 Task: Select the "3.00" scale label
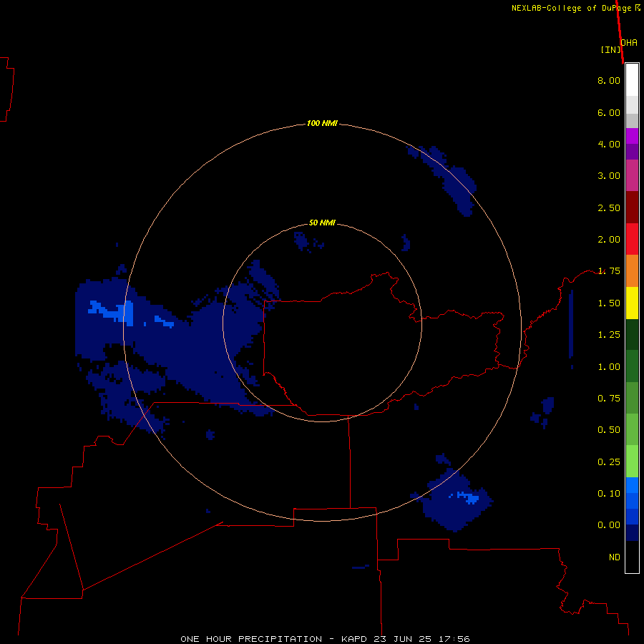[x=609, y=176]
